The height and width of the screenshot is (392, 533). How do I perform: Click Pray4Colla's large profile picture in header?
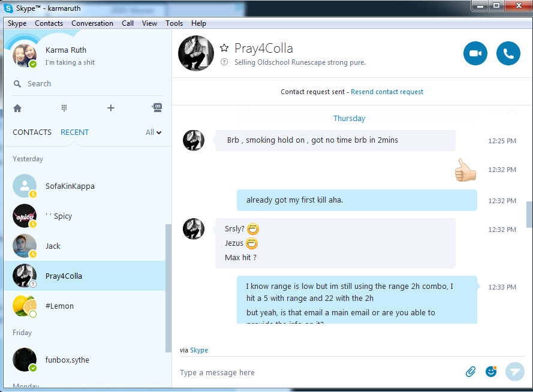tap(196, 53)
